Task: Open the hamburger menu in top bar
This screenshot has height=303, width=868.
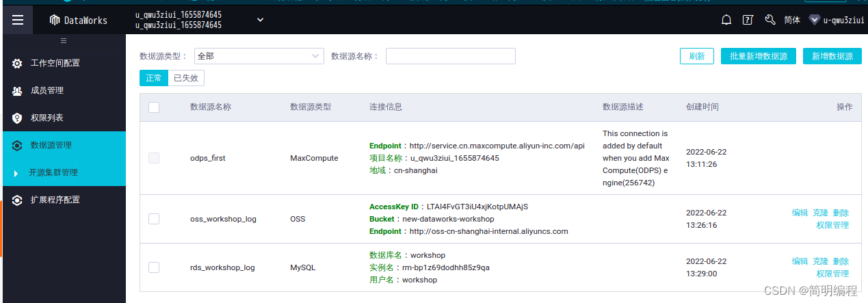Action: (18, 20)
